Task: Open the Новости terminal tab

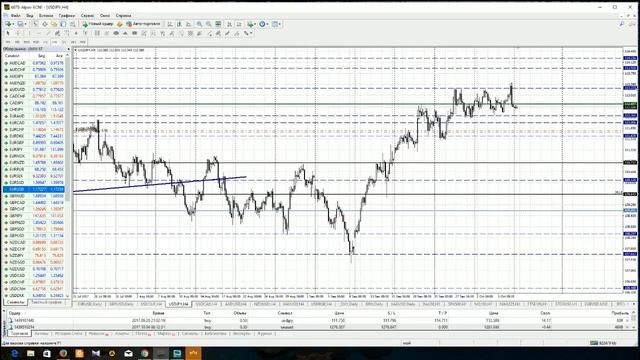Action: click(98, 334)
